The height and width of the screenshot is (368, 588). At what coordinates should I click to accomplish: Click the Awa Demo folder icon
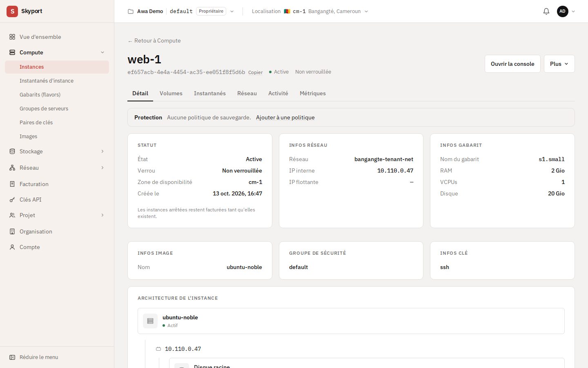pos(131,11)
